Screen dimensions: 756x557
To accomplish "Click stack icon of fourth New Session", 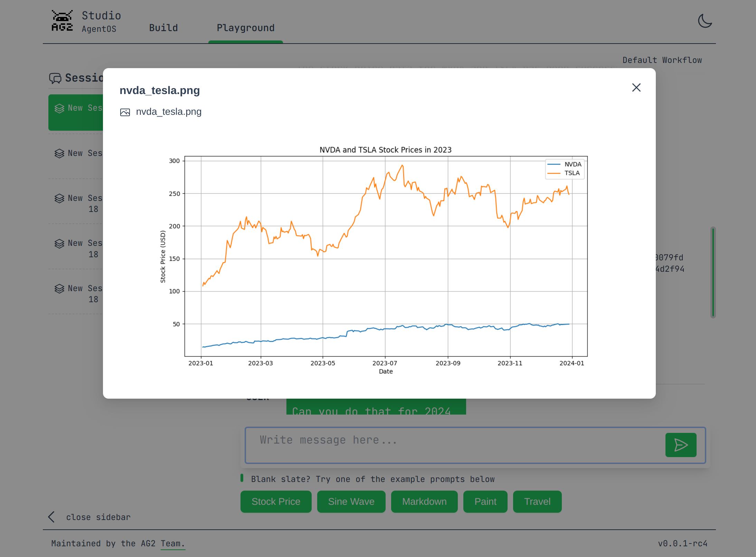I will [59, 244].
